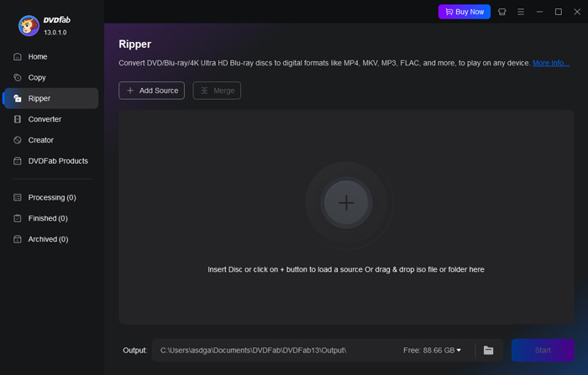The height and width of the screenshot is (375, 588).
Task: Maximize the DVDFab window
Action: [559, 12]
